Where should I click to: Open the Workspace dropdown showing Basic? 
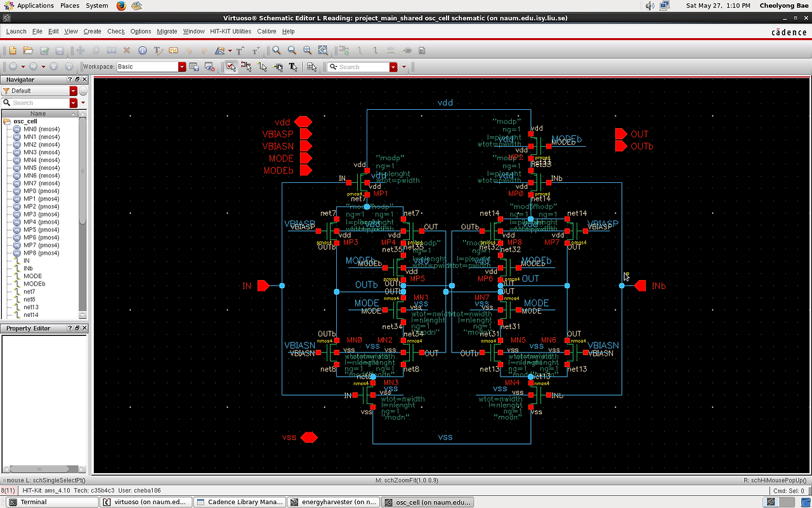(182, 66)
